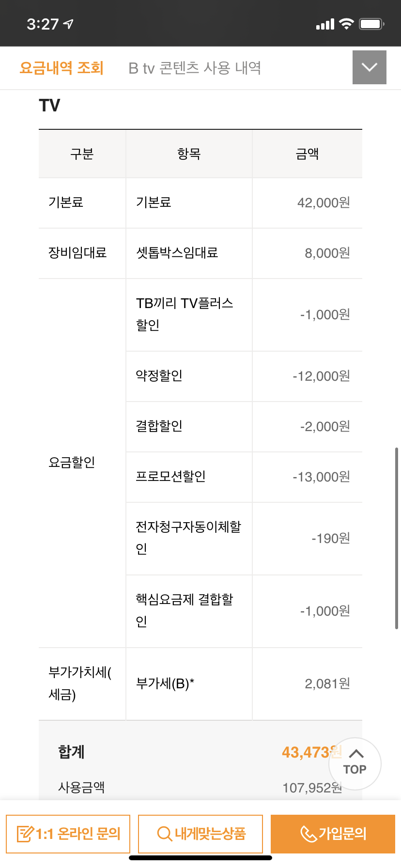Tap the battery icon in status bar
Image resolution: width=401 pixels, height=868 pixels.
click(x=371, y=24)
